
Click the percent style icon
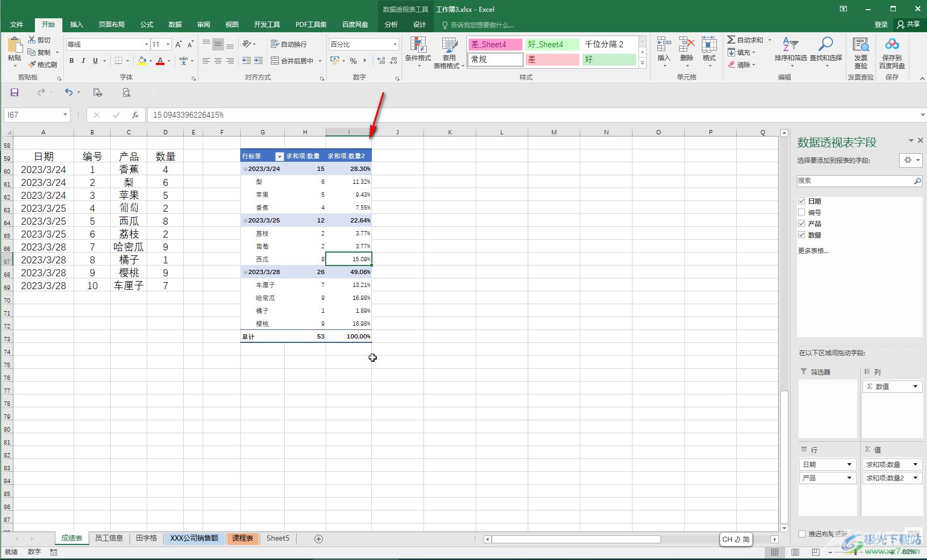pos(353,61)
